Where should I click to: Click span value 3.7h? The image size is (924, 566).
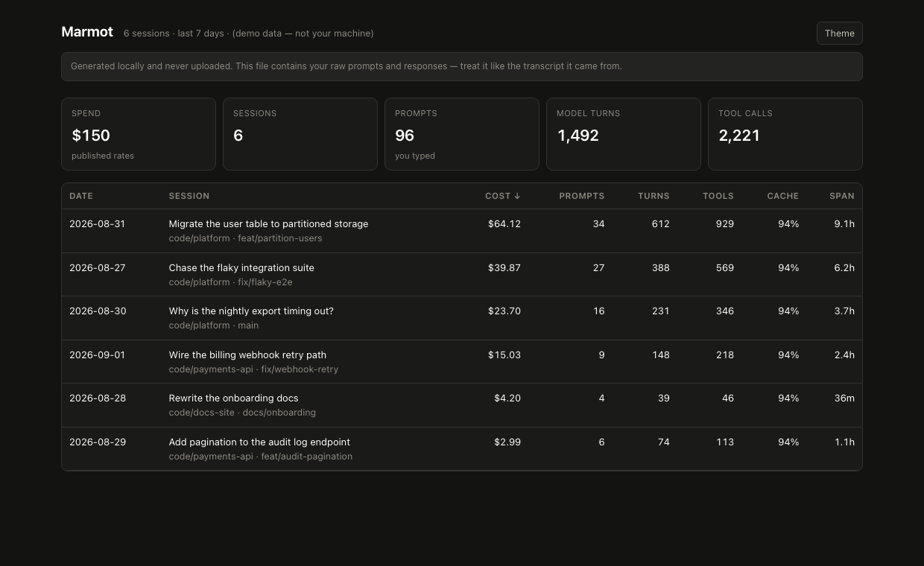tap(844, 311)
